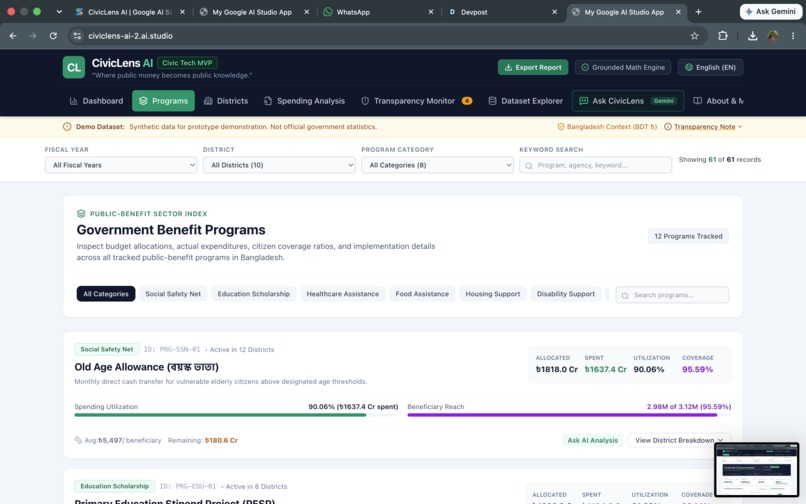The image size is (806, 504).
Task: Reload the page with refresh icon
Action: pyautogui.click(x=53, y=35)
